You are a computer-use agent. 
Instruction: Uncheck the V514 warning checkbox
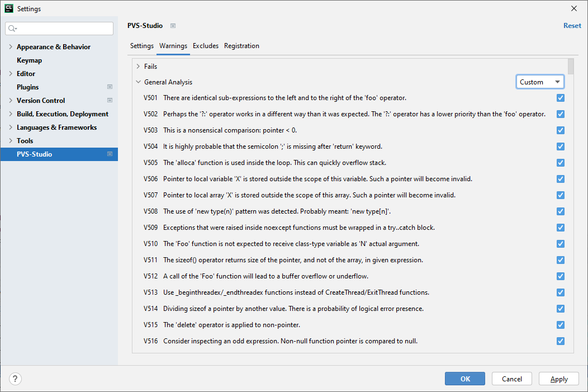pos(561,309)
